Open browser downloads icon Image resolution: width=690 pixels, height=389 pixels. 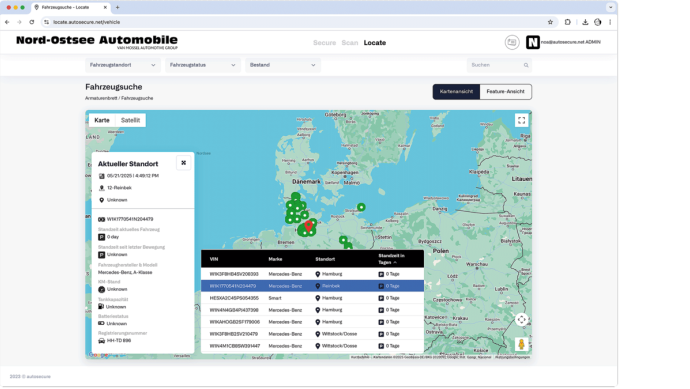(x=585, y=22)
